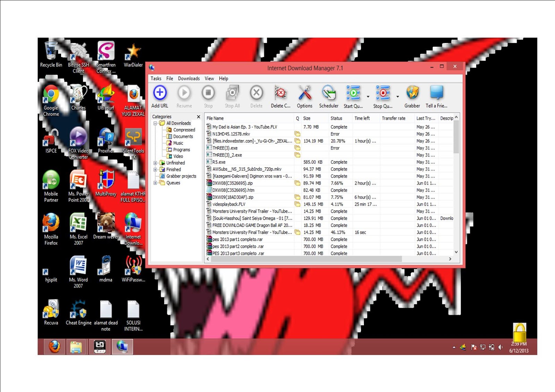Viewport: 555px width, 392px height.
Task: Open the Recycle Bin desktop icon
Action: click(51, 54)
